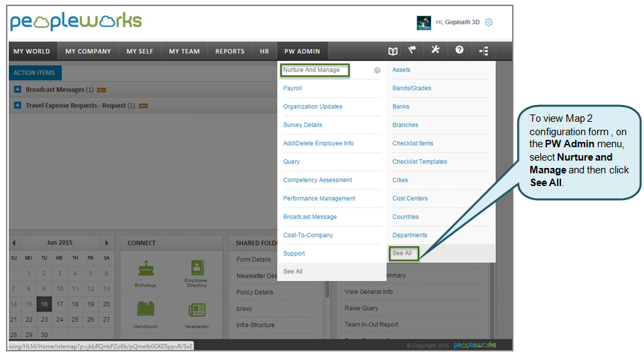Open Banks in the submenu
Screen dimensions: 644x354
(x=400, y=106)
